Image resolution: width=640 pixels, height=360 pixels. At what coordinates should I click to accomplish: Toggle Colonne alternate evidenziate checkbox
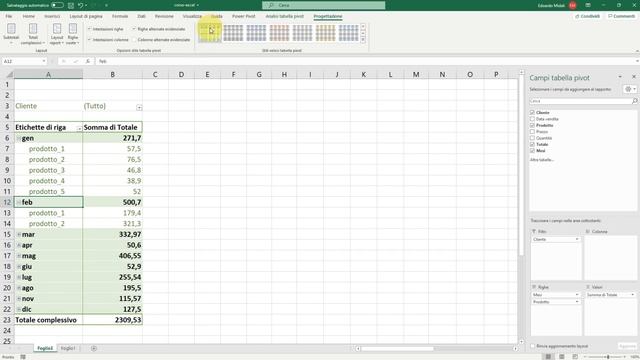point(134,40)
